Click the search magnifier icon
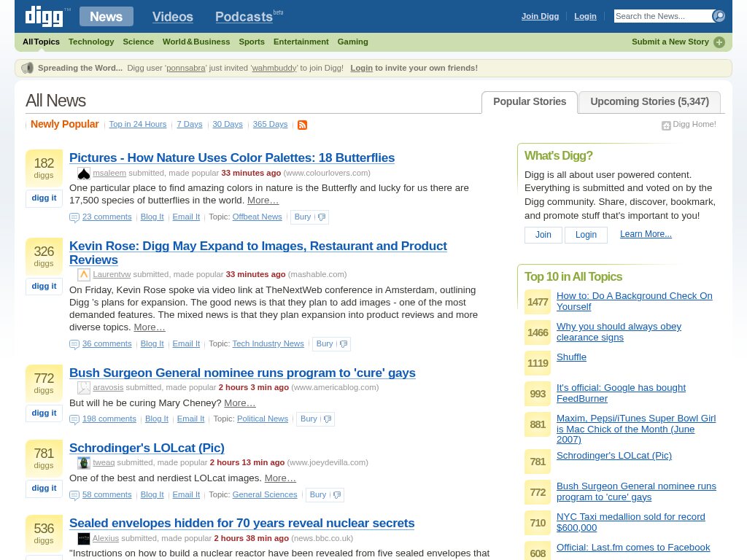This screenshot has height=560, width=747. (x=719, y=16)
